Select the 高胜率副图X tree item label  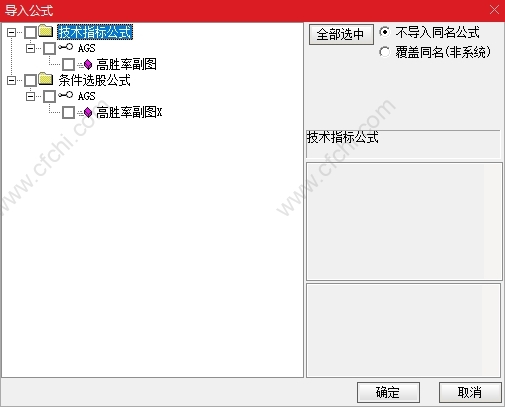[129, 112]
